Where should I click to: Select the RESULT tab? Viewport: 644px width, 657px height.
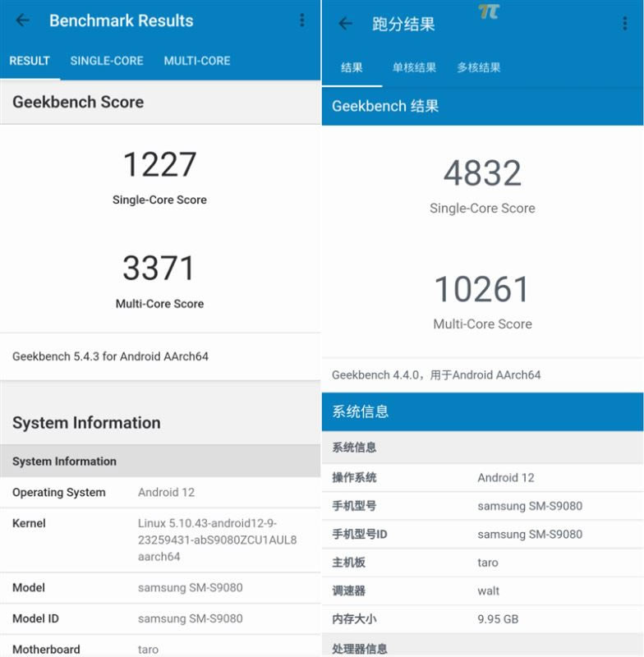coord(30,61)
